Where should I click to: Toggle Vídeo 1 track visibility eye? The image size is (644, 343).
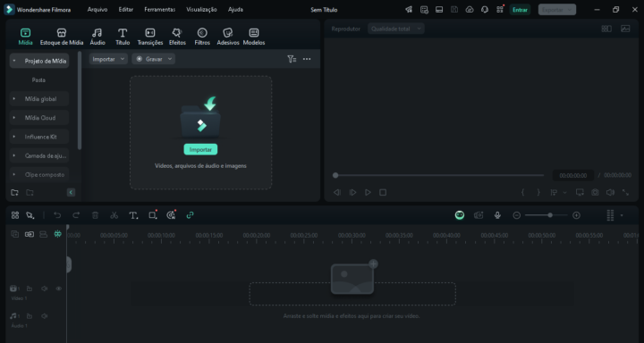coord(59,289)
